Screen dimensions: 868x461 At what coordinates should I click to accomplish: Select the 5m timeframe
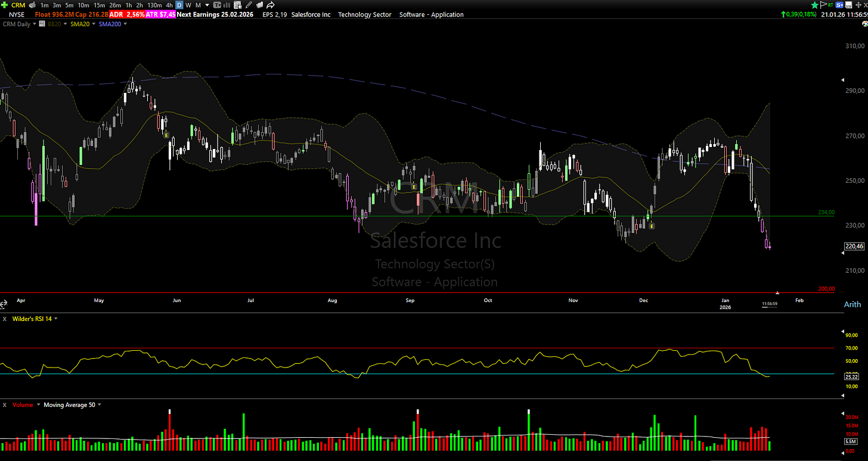coord(69,5)
